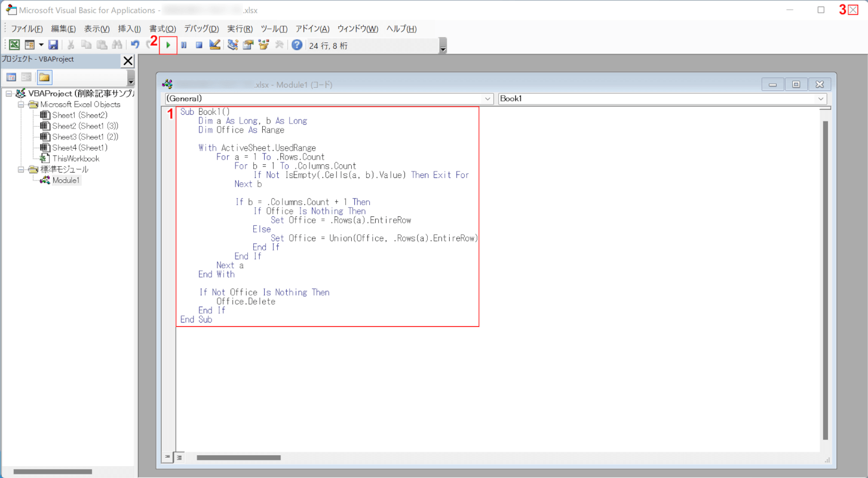Switch to Microsoft Excel view icon

tap(14, 45)
